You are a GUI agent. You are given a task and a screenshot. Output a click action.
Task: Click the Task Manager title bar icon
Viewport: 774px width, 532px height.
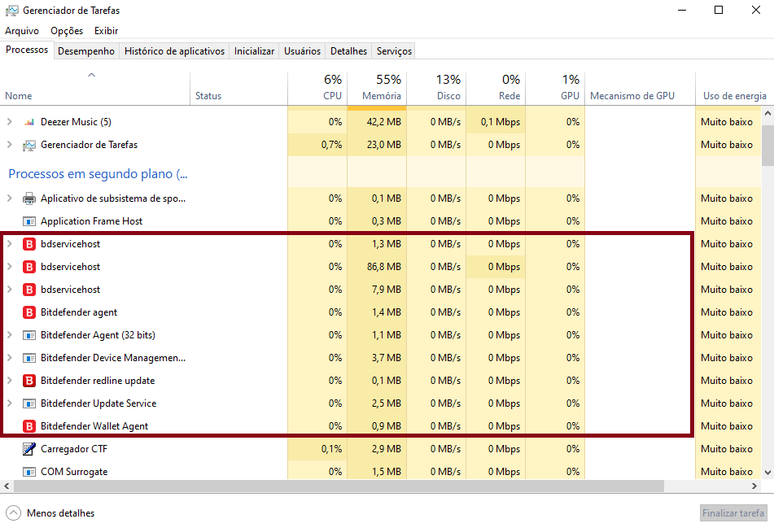12,11
